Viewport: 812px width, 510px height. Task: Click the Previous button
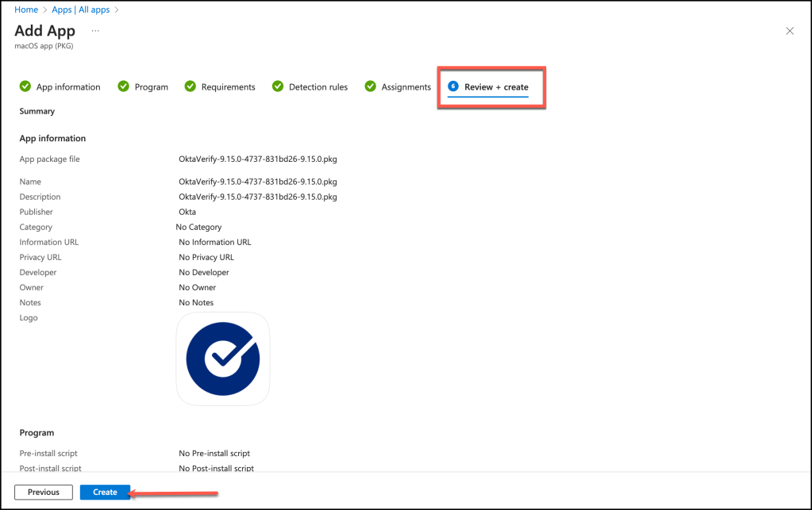click(44, 493)
